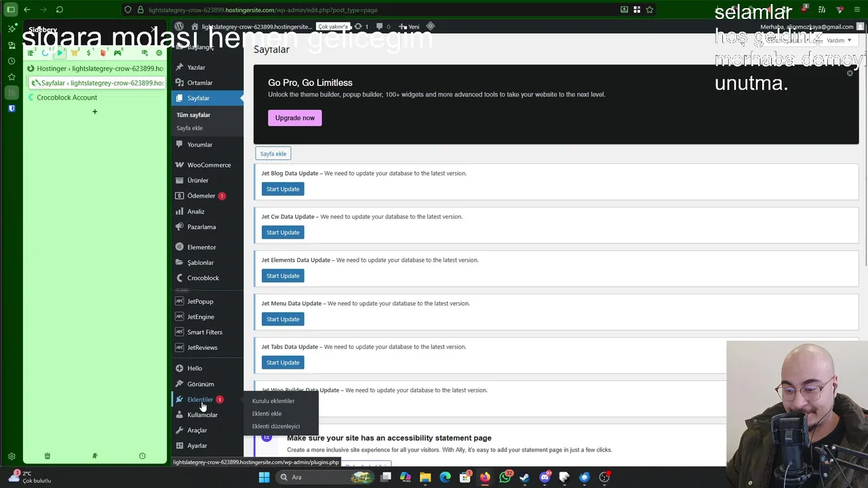Viewport: 868px width, 488px height.
Task: Open Araçlar in the WordPress menu
Action: (x=207, y=430)
